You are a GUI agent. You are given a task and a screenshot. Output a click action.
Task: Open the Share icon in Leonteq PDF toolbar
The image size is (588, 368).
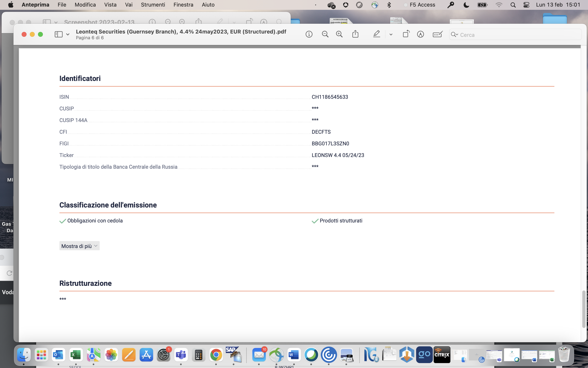click(x=355, y=34)
